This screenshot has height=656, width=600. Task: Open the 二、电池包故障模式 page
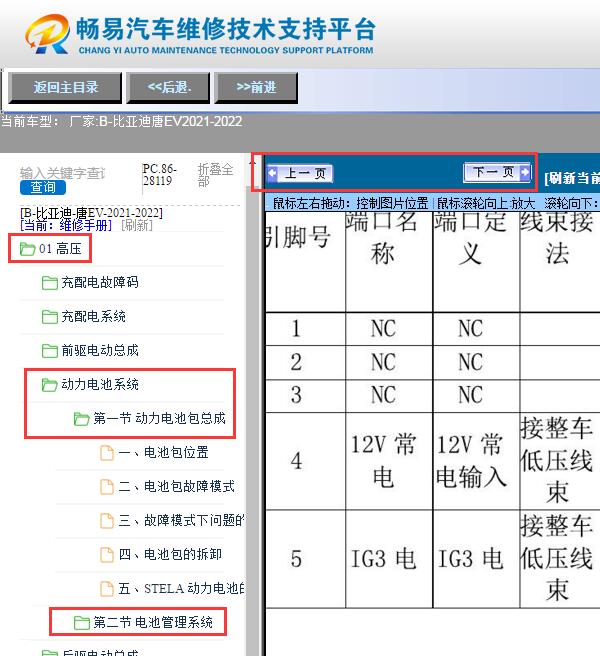tap(176, 486)
